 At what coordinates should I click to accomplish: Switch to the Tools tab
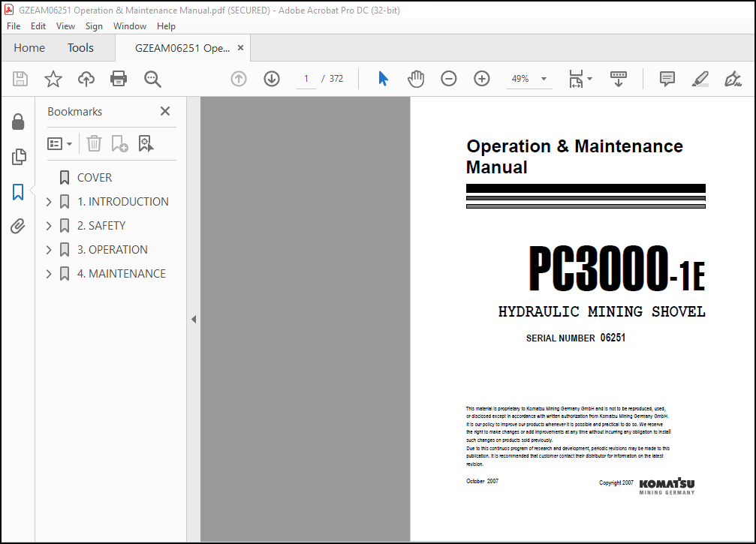pos(80,48)
